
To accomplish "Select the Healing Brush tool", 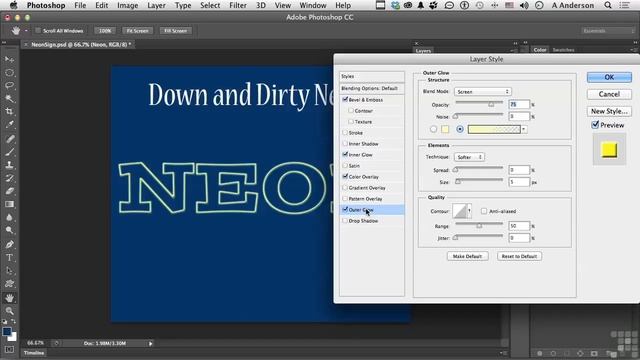I will [9, 139].
